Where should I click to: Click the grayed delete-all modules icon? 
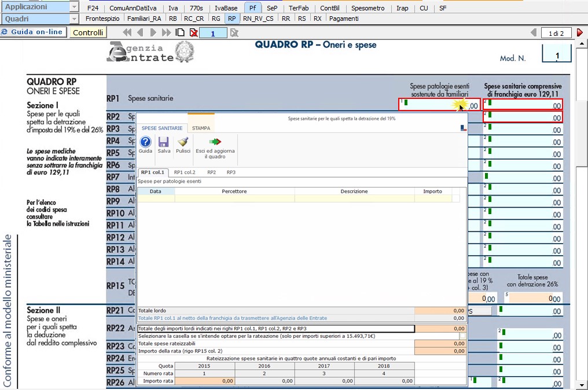[x=234, y=32]
